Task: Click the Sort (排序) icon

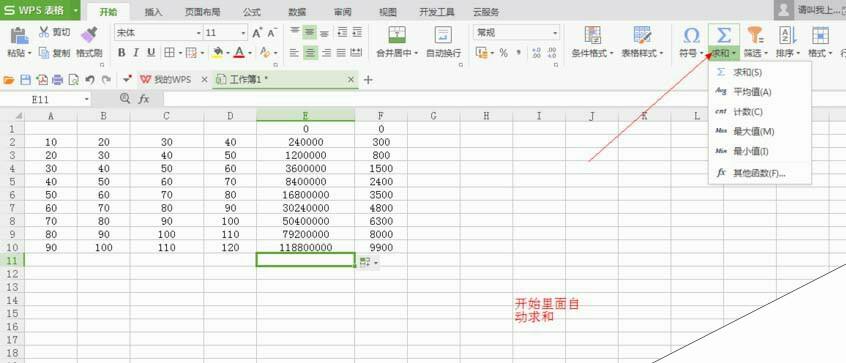Action: click(x=787, y=36)
